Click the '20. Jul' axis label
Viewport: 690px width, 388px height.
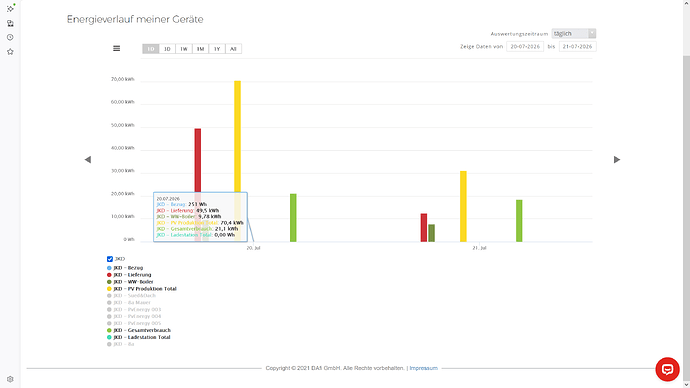pos(253,248)
